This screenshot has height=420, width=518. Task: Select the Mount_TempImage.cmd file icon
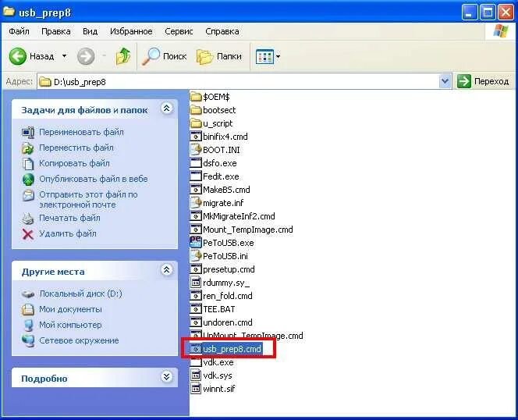coord(196,230)
